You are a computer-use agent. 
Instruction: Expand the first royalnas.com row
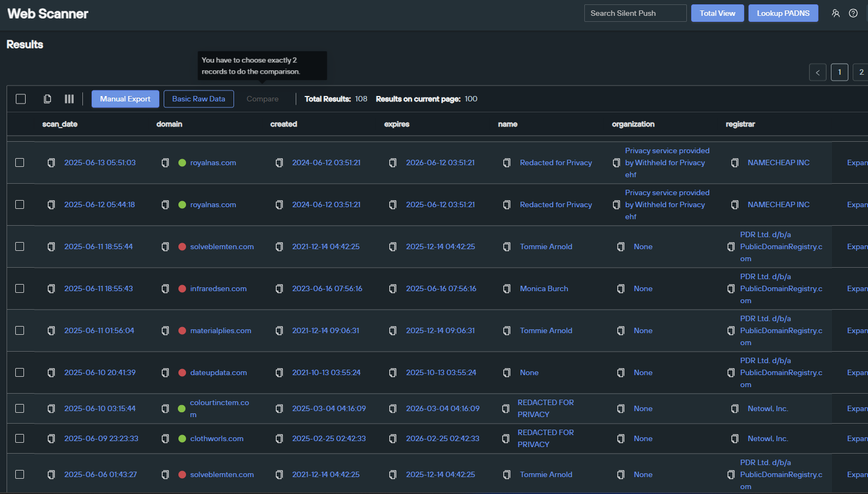857,163
